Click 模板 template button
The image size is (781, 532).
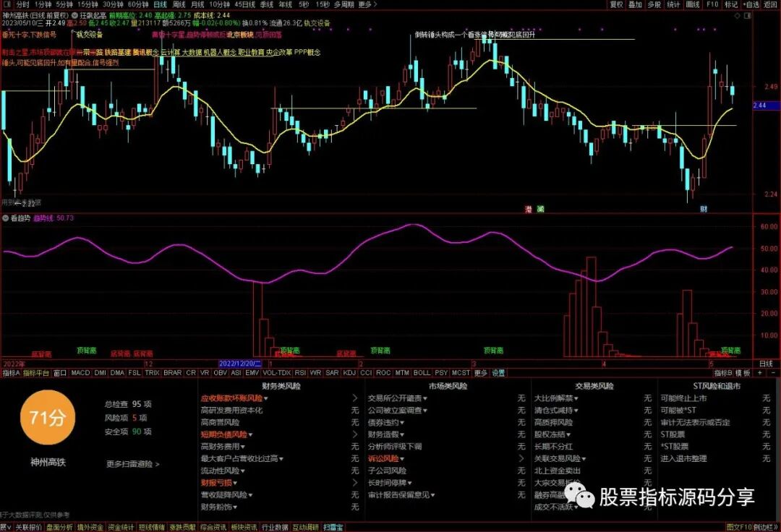[742, 373]
